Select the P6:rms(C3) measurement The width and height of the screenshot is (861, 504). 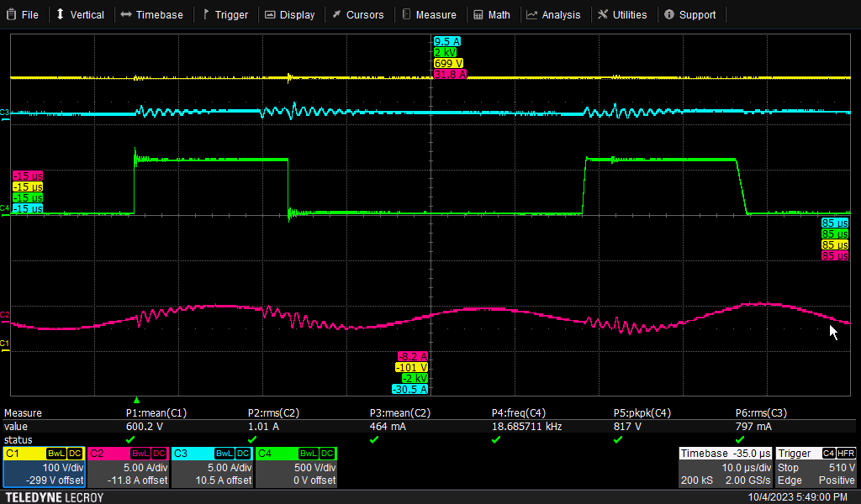tap(761, 413)
